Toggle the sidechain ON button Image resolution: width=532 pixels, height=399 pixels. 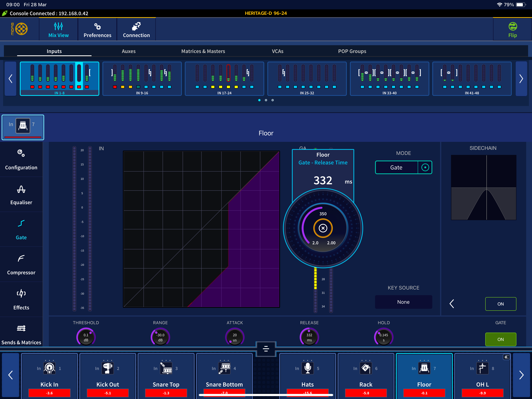tap(500, 304)
